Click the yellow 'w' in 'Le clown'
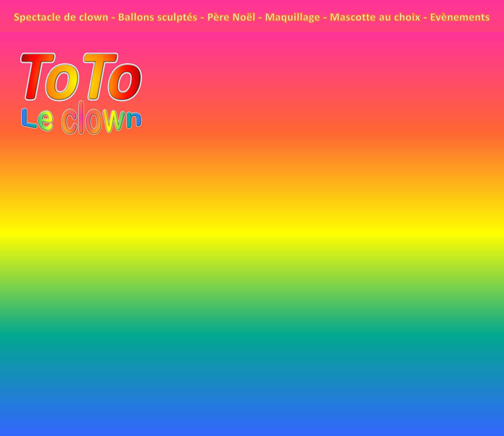The image size is (504, 436). tap(114, 121)
